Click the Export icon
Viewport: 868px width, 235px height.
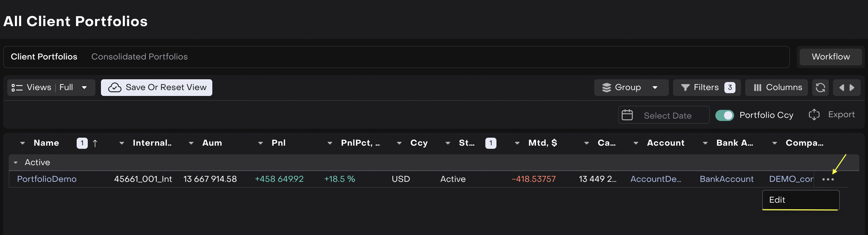(814, 115)
